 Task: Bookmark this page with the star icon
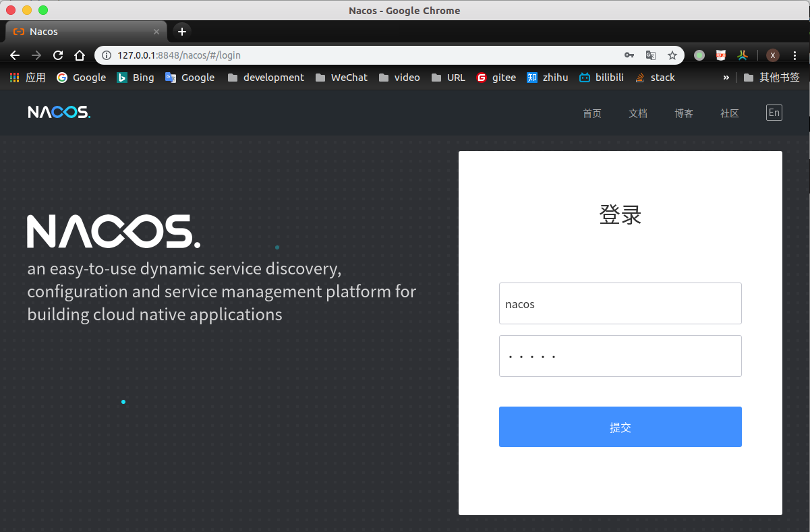coord(672,55)
